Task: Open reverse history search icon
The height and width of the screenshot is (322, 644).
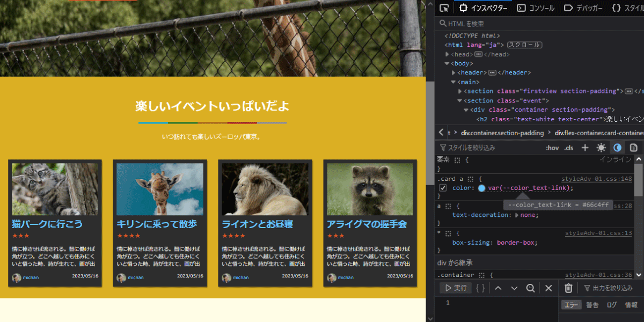Action: click(530, 288)
